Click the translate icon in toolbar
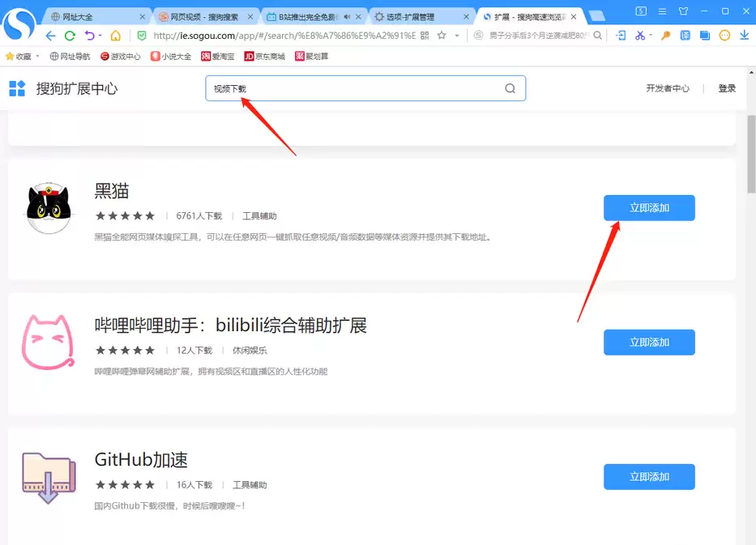756x545 pixels. coord(686,35)
